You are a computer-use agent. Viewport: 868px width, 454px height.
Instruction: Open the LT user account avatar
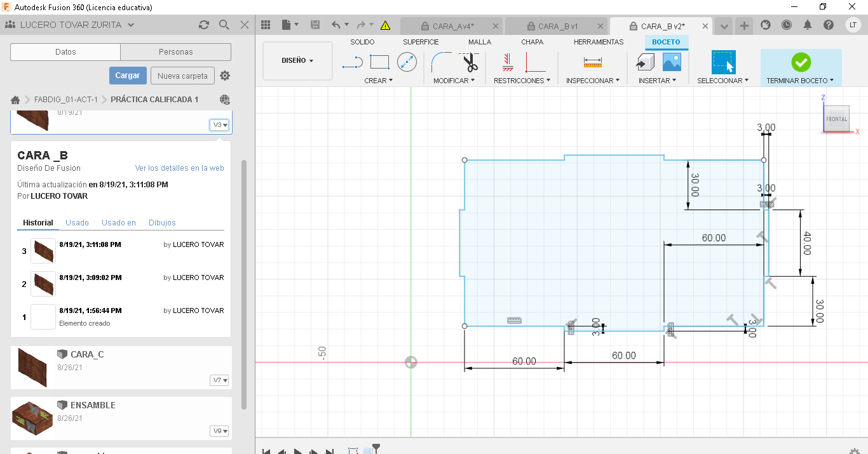pos(853,25)
